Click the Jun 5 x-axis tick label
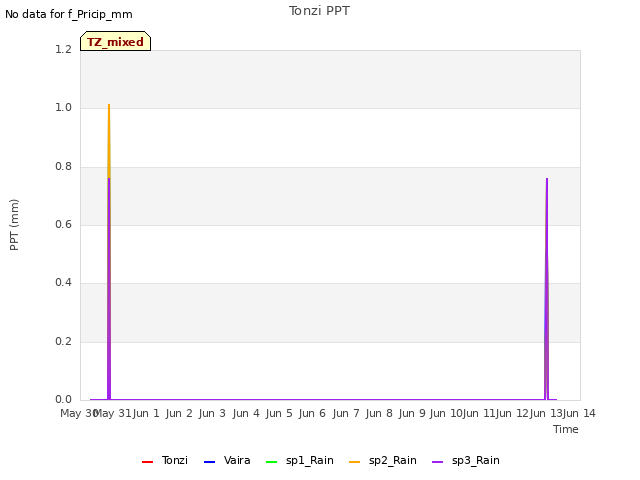The image size is (640, 480). [279, 413]
